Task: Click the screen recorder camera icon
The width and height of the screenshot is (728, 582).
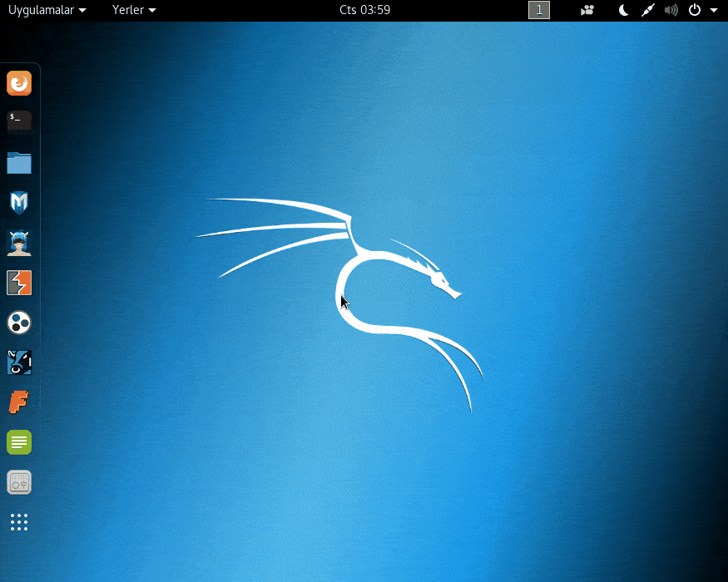Action: (587, 10)
